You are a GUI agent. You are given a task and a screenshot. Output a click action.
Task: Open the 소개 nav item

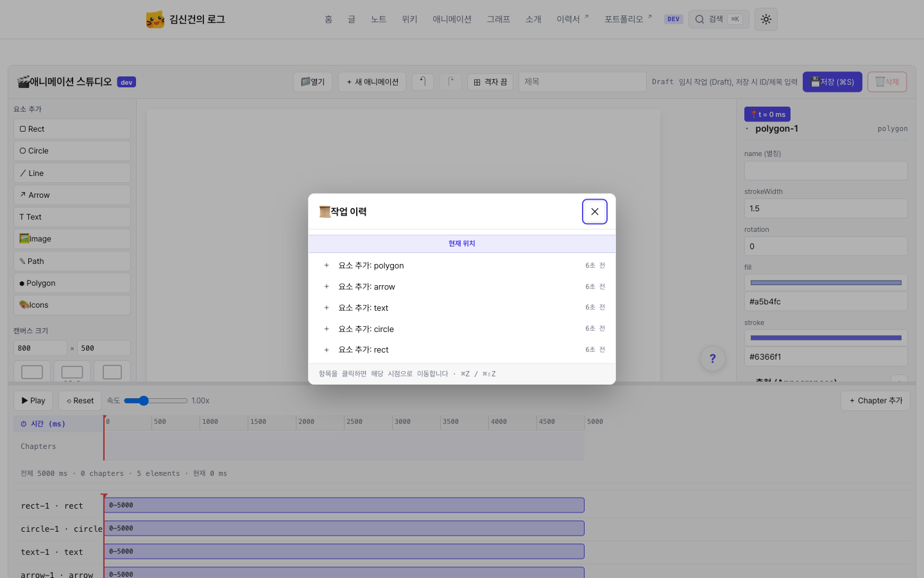533,19
